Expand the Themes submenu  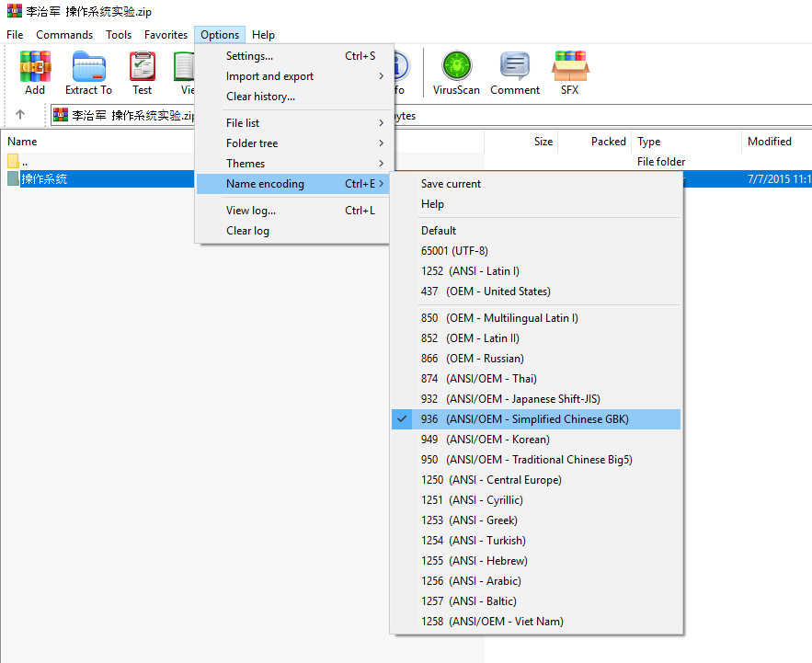tap(292, 163)
